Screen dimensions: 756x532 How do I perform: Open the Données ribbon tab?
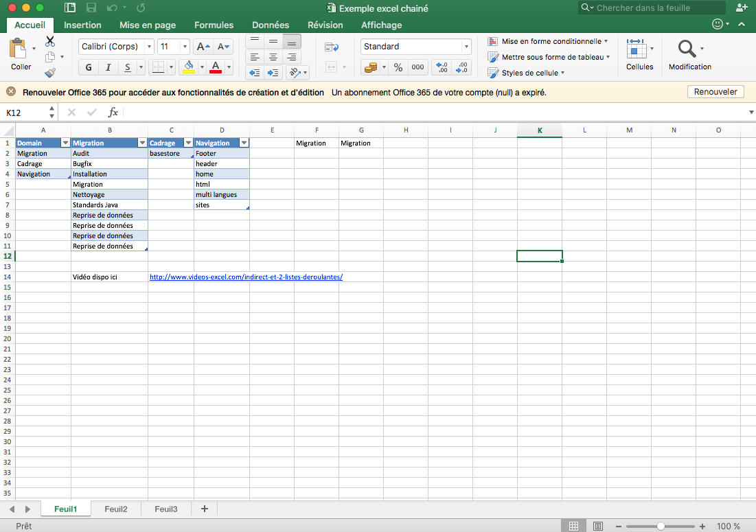pos(271,25)
